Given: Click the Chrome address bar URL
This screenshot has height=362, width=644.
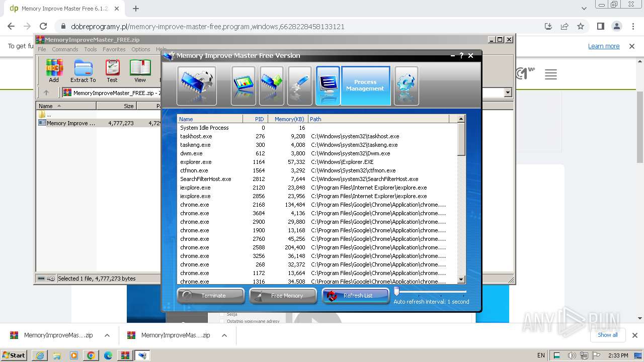Looking at the screenshot, I should pyautogui.click(x=207, y=27).
